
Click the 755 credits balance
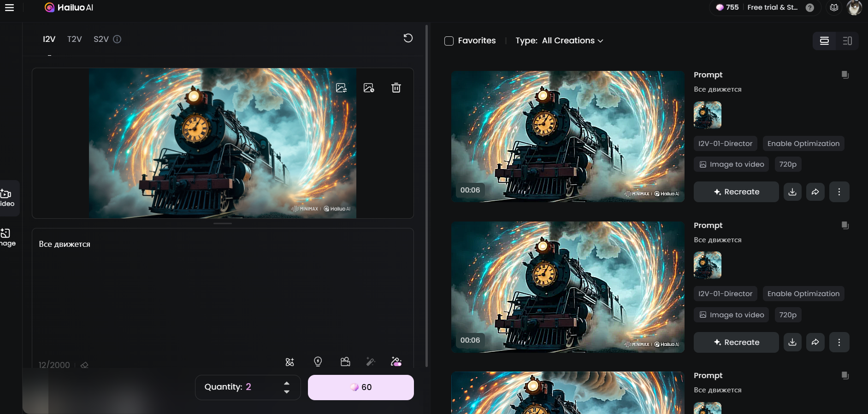pos(727,7)
